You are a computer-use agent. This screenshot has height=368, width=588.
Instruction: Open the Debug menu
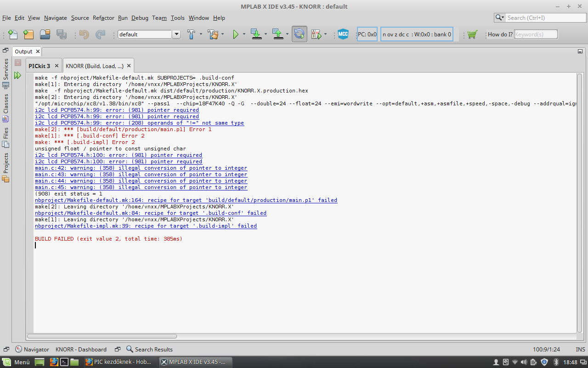tap(140, 18)
